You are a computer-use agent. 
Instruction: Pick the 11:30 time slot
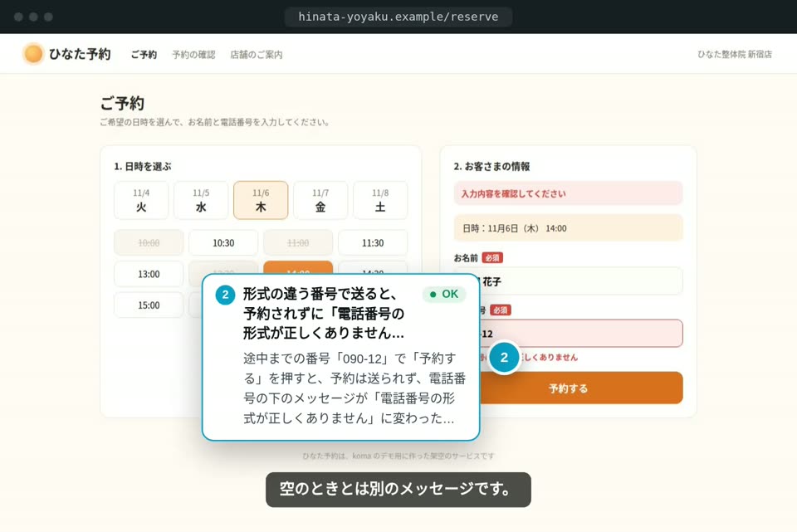point(373,243)
